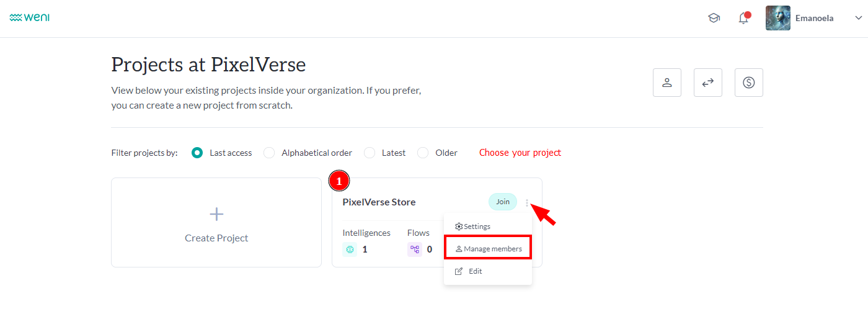868x319 pixels.
Task: Open the billing dollar icon button
Action: tap(749, 83)
